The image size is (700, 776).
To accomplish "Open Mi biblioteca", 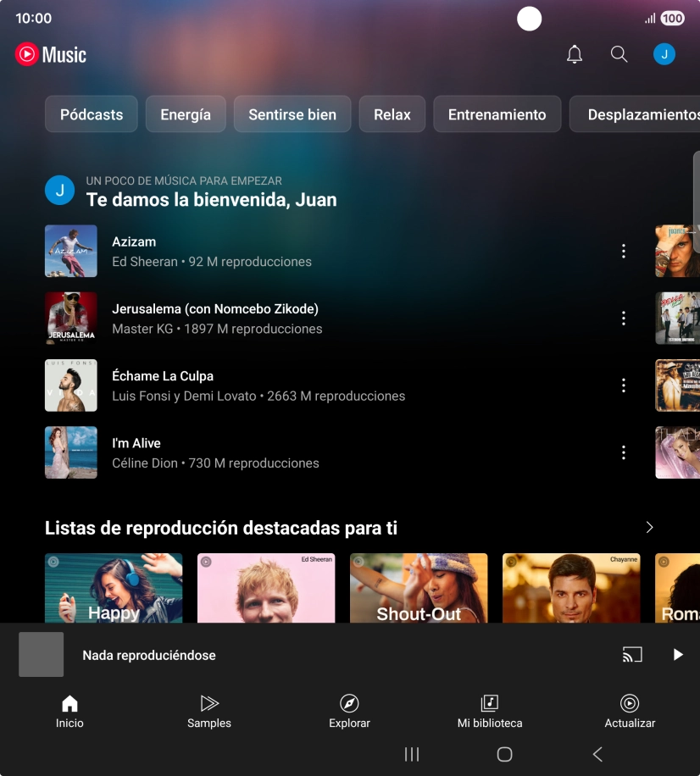I will click(x=490, y=712).
